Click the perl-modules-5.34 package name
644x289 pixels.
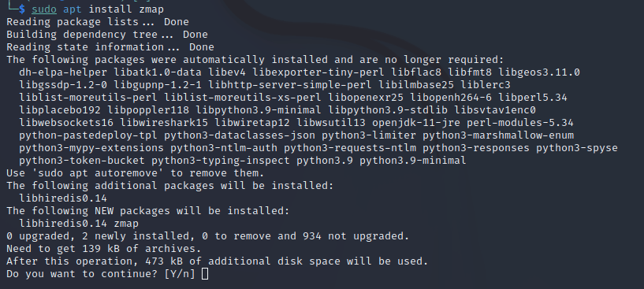point(520,123)
